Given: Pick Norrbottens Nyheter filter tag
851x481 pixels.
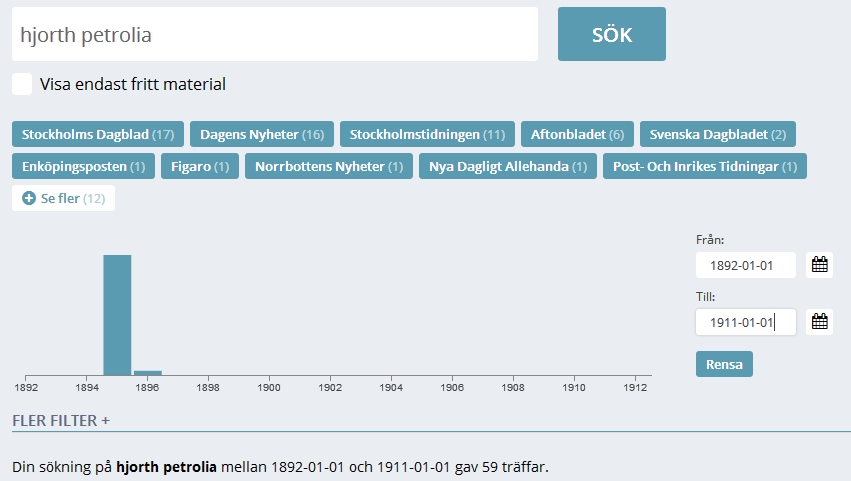Looking at the screenshot, I should point(329,166).
